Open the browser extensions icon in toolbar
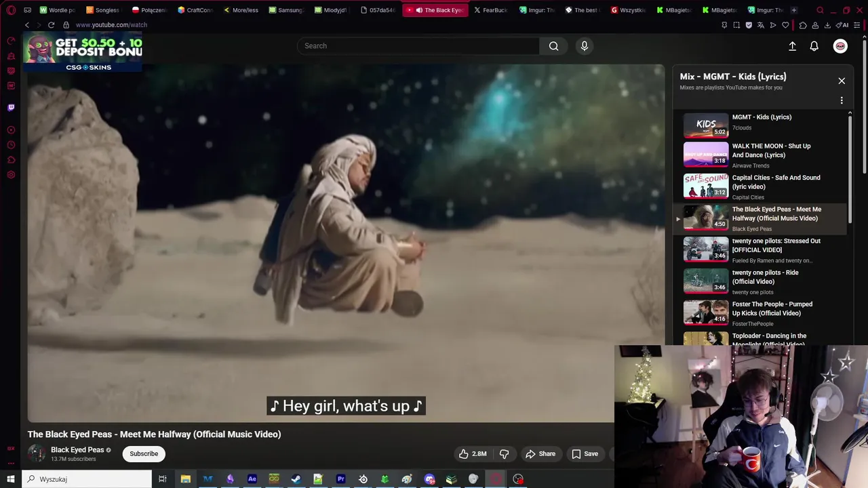868x488 pixels. pyautogui.click(x=803, y=25)
